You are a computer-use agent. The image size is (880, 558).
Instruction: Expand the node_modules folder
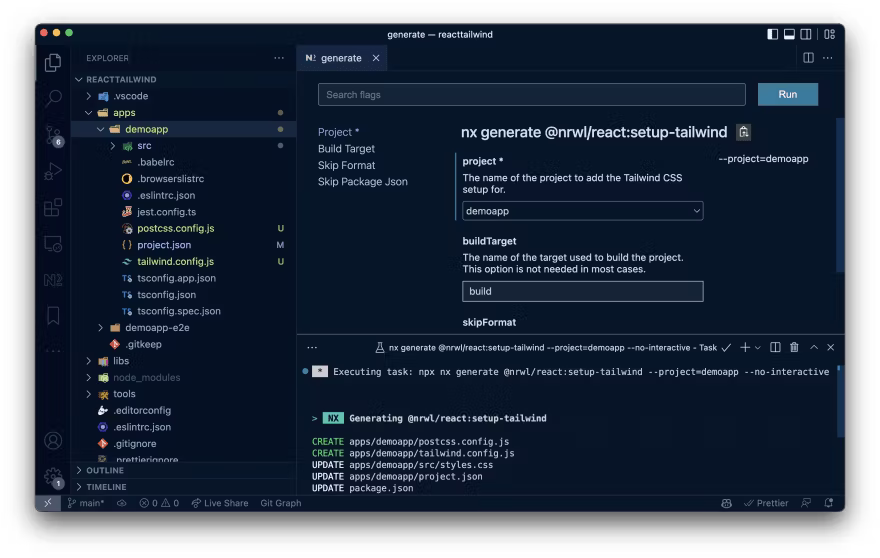[89, 377]
